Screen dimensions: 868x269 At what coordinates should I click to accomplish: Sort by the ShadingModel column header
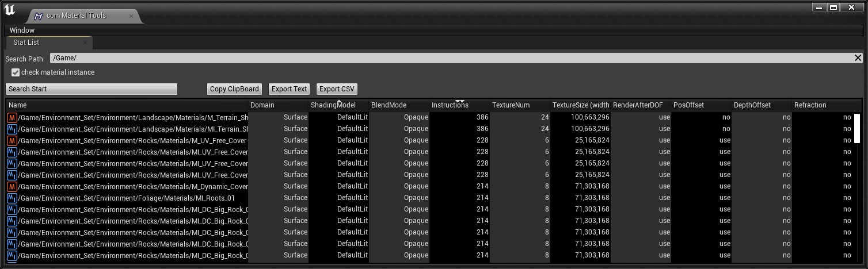(x=333, y=105)
